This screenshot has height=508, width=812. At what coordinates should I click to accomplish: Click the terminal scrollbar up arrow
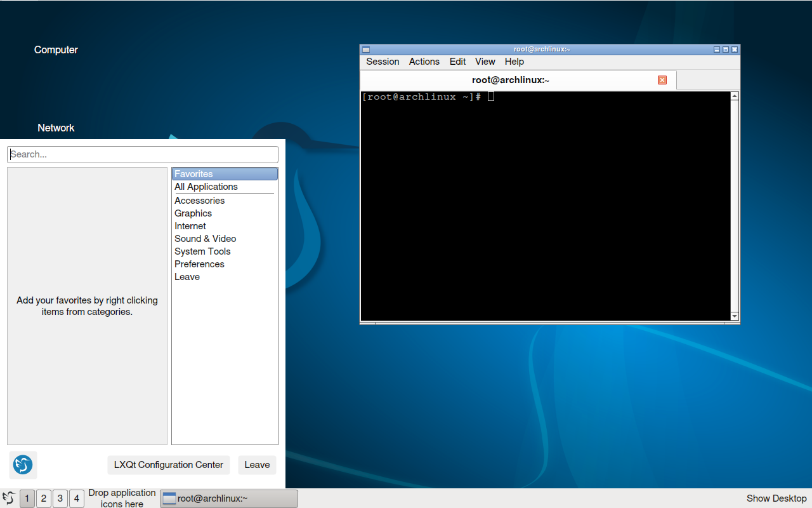[x=735, y=97]
